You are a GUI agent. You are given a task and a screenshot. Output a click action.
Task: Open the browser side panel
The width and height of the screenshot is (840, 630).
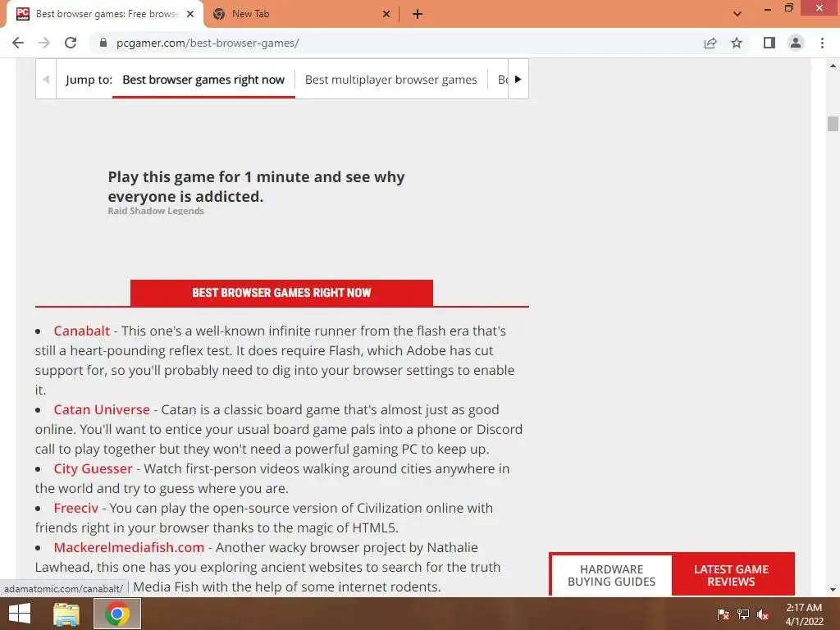pos(769,43)
